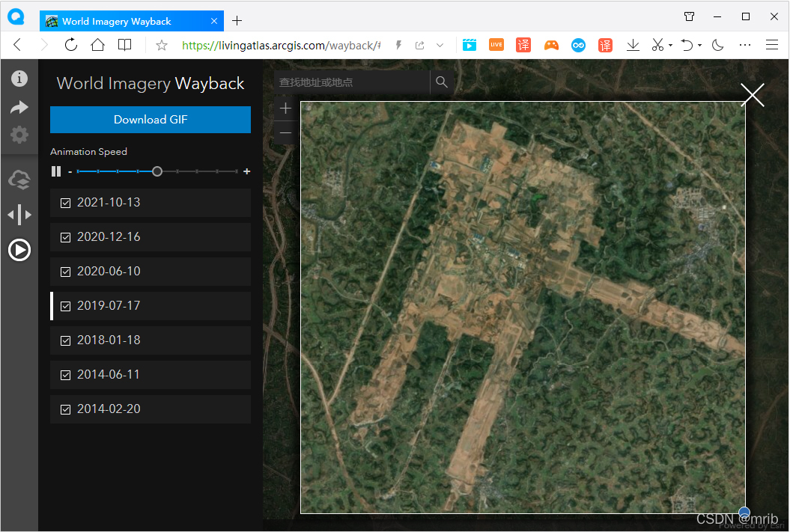Image resolution: width=790 pixels, height=532 pixels.
Task: Expand the address bar dropdown chevron
Action: pyautogui.click(x=440, y=46)
